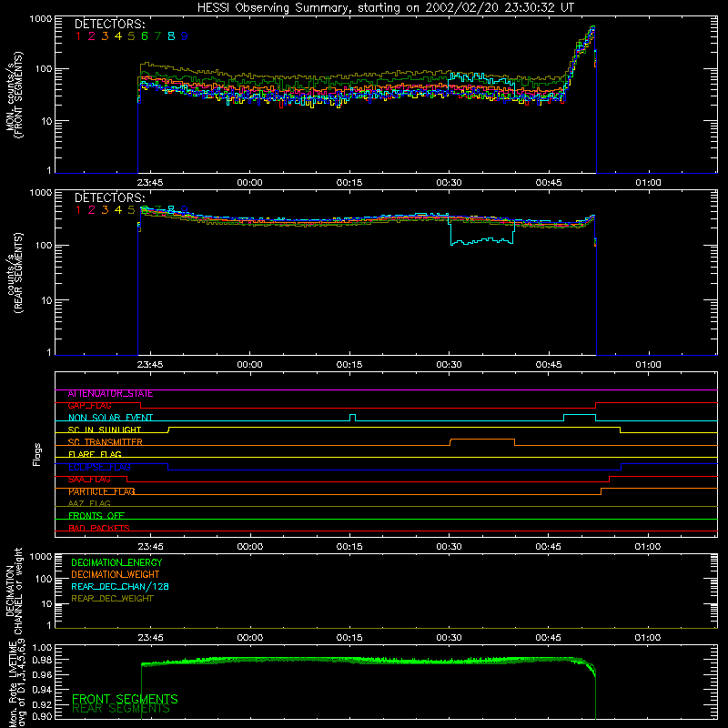Click the 00:15 time label under the decimation plot
This screenshot has height=728, width=728.
(349, 638)
